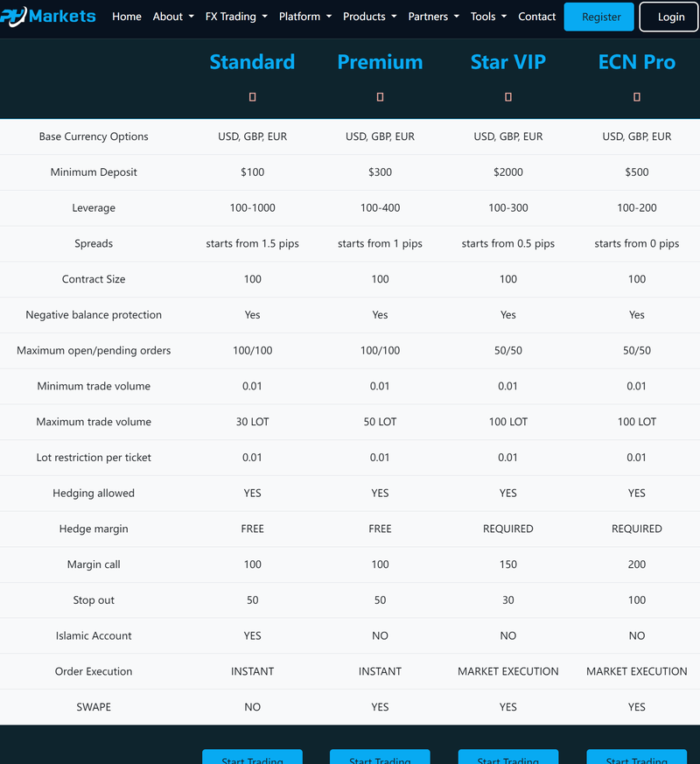Click the icon under Star VIP heading
This screenshot has height=764, width=700.
pyautogui.click(x=508, y=97)
